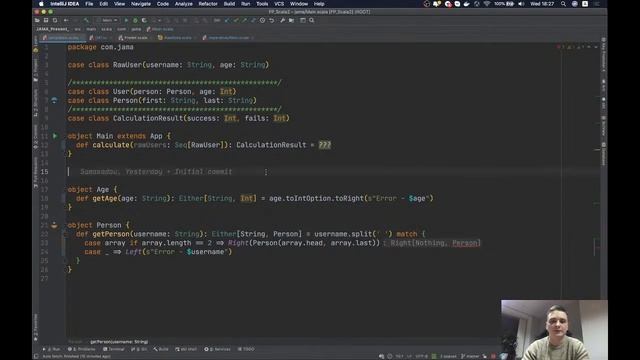
Task: Open the Build tool window tab
Action: (161, 349)
